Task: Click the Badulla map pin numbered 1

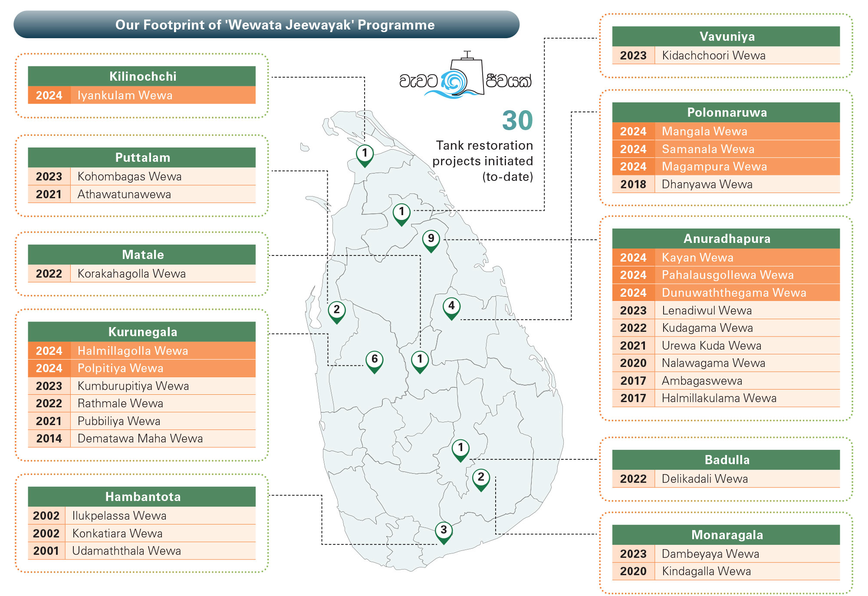Action: pyautogui.click(x=460, y=450)
